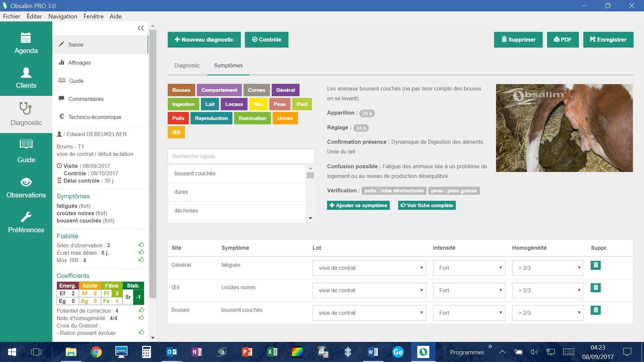Select the Œil category tag
Screen dimensions: 644x362
click(176, 132)
